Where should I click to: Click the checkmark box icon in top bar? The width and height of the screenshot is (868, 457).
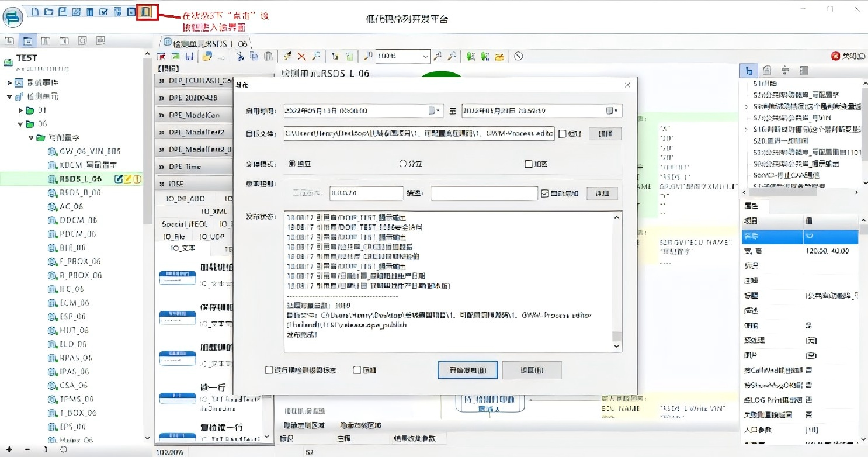click(x=103, y=12)
